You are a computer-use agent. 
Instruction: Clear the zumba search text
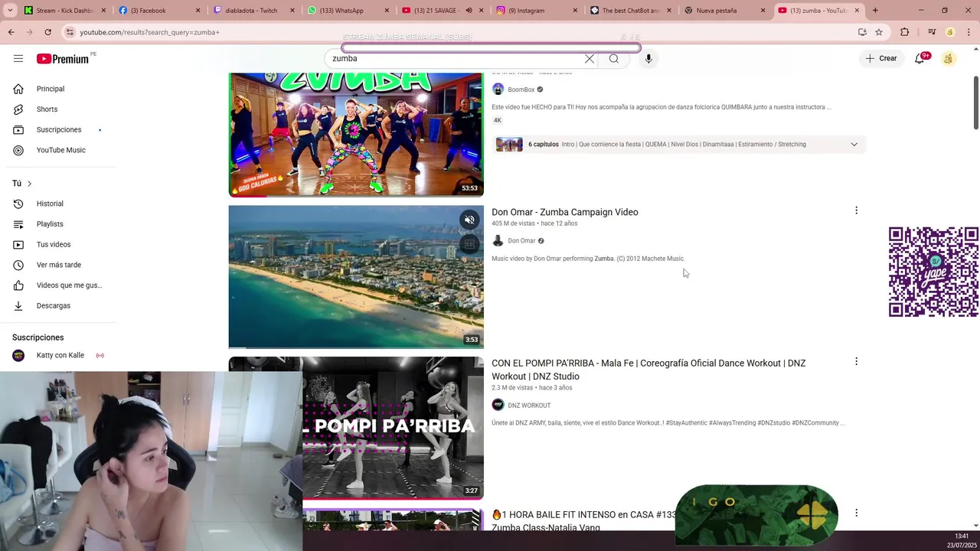(x=589, y=59)
